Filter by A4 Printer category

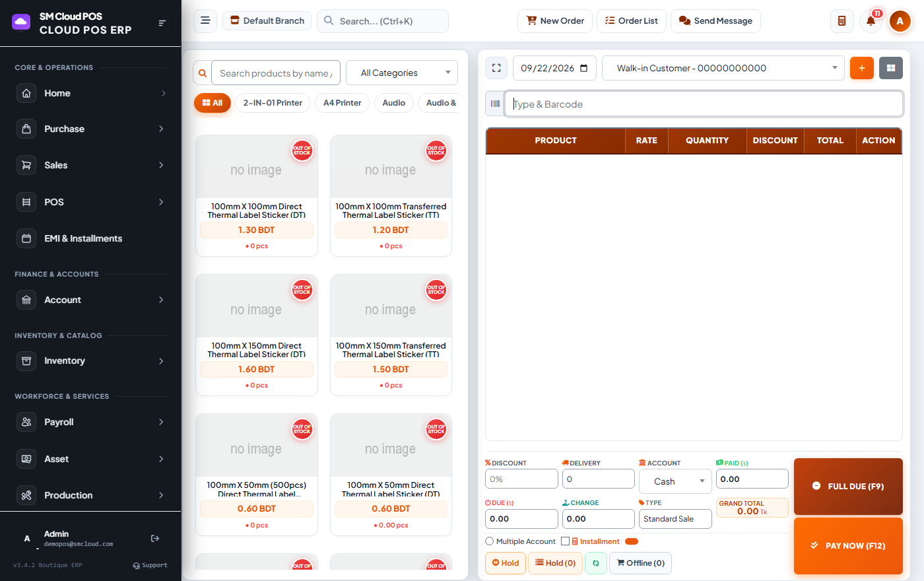click(x=343, y=103)
